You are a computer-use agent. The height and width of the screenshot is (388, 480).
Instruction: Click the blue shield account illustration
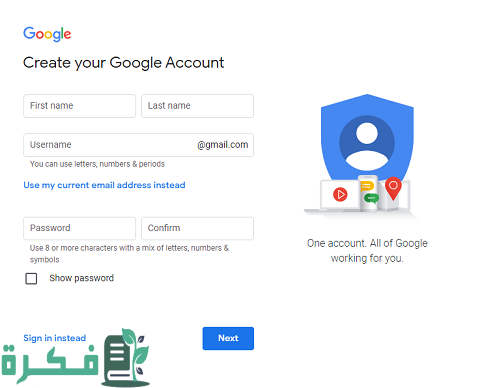(367, 140)
